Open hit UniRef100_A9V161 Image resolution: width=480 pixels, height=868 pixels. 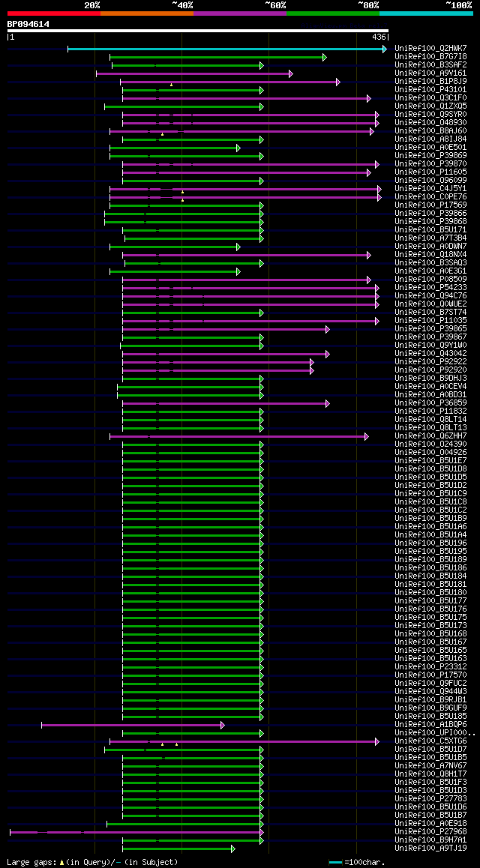click(x=430, y=73)
